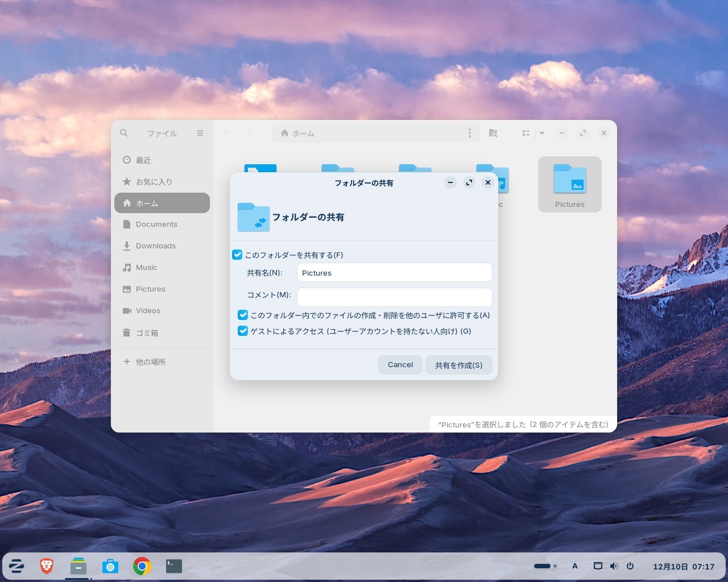Disable the guest access checkbox

coord(243,331)
